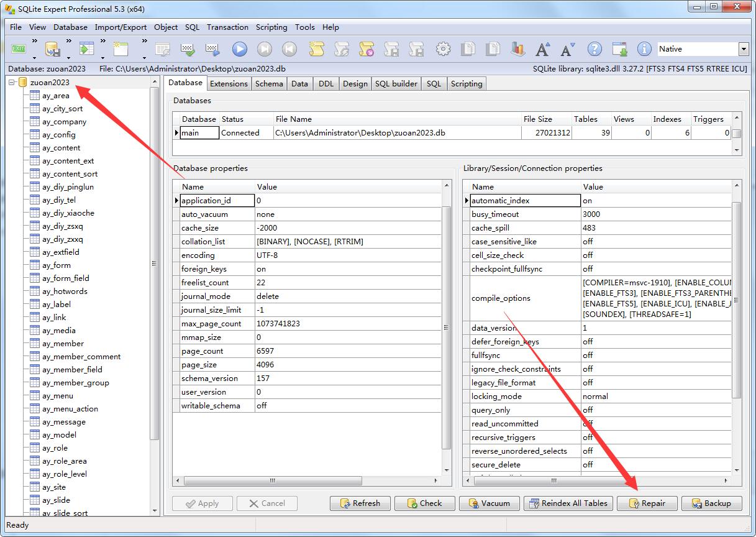Switch to the SQL builder tab
This screenshot has height=537, width=756.
point(396,83)
